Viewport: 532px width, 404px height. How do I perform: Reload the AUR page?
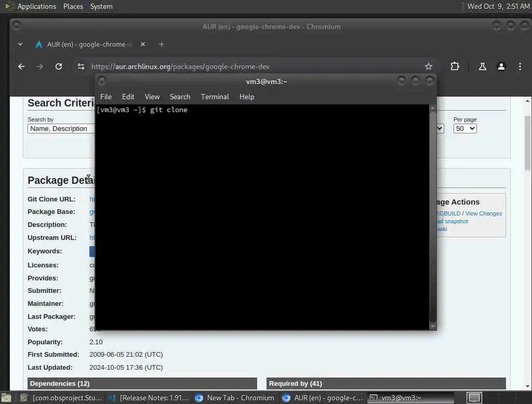[59, 66]
